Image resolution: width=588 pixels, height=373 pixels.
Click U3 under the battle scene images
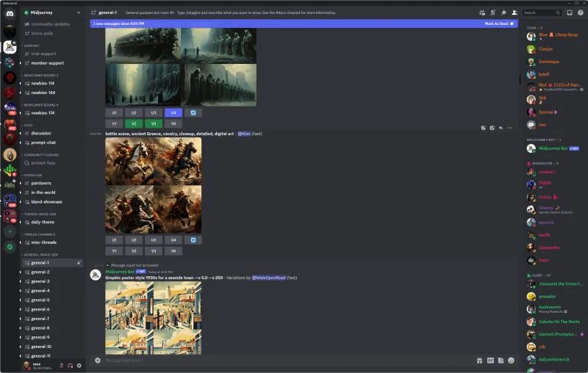(154, 240)
